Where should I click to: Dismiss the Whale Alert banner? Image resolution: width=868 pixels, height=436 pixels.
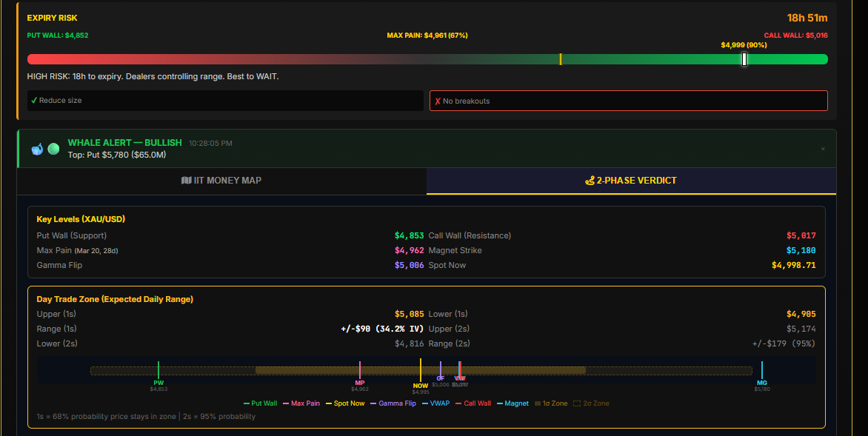pyautogui.click(x=822, y=149)
